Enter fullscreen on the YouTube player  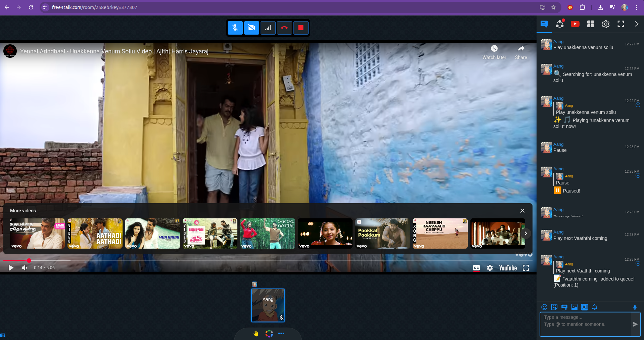(x=526, y=268)
